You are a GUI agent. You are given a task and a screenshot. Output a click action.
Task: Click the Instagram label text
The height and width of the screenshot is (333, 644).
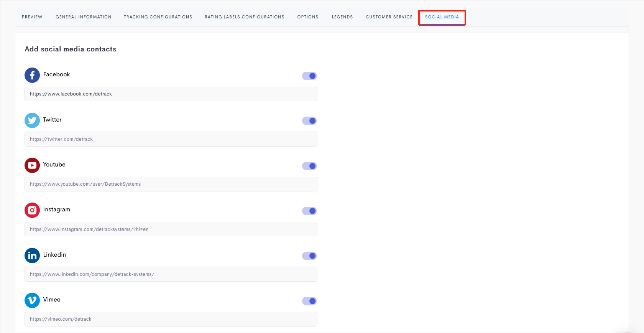(x=57, y=209)
